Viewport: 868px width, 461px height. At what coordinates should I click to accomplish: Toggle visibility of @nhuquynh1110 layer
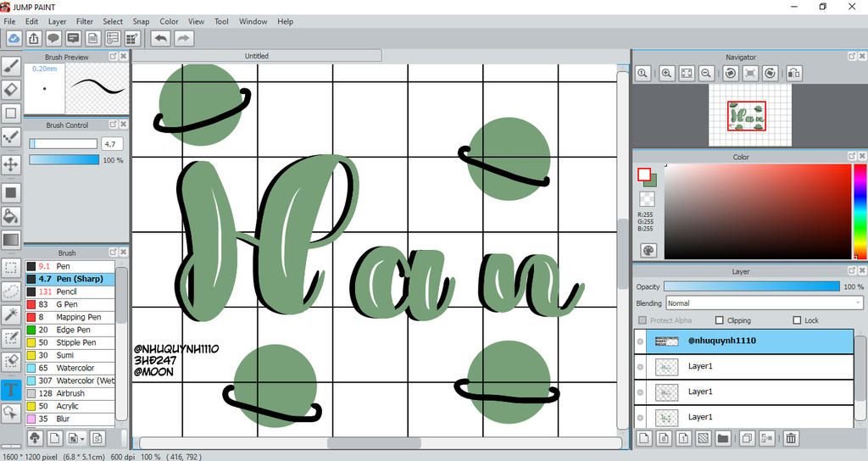click(x=640, y=341)
